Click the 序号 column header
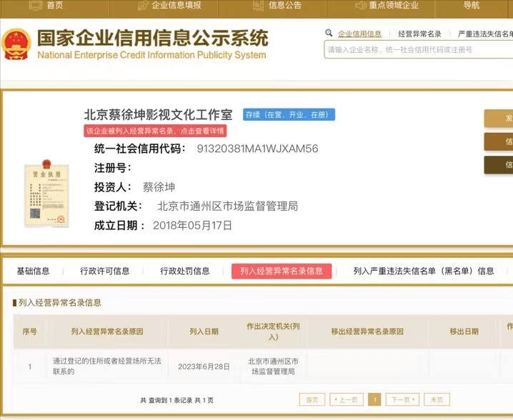Viewport: 513px width, 420px height. [x=29, y=331]
